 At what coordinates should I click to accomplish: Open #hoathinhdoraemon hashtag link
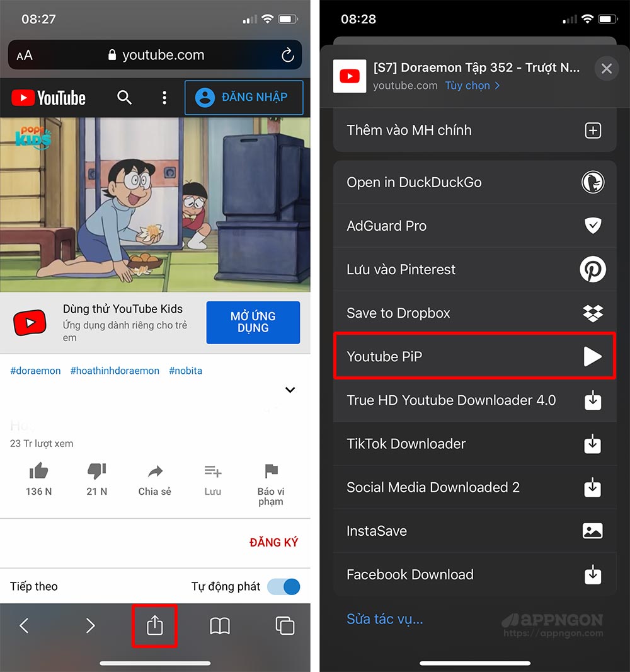[115, 370]
